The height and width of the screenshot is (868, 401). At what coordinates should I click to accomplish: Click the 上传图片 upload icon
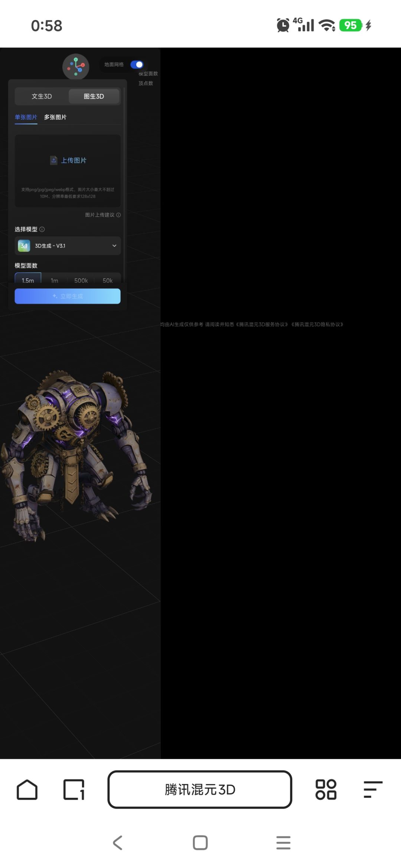click(54, 160)
